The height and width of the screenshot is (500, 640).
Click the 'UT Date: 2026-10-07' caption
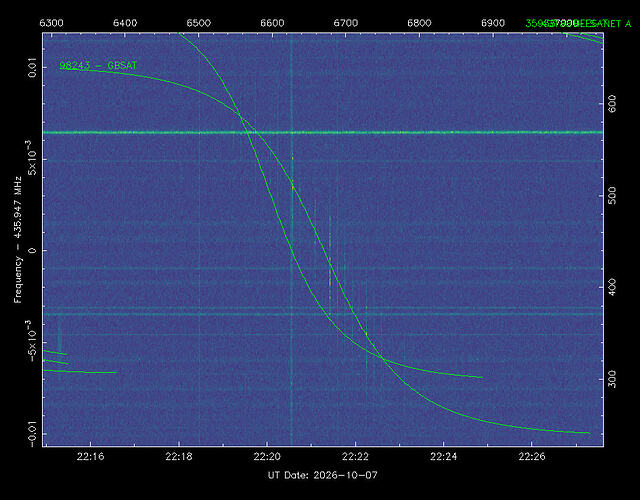(322, 476)
